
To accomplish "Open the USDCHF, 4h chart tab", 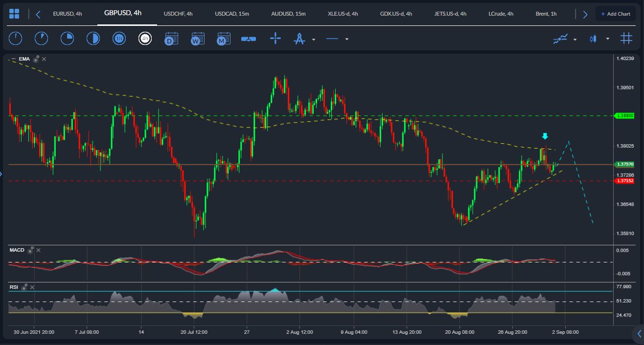I will pyautogui.click(x=178, y=14).
